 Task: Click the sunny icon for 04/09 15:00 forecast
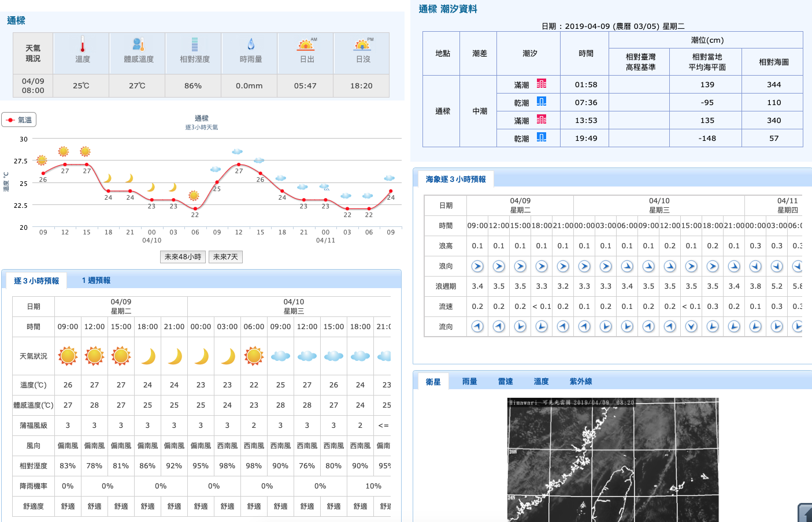(x=121, y=356)
